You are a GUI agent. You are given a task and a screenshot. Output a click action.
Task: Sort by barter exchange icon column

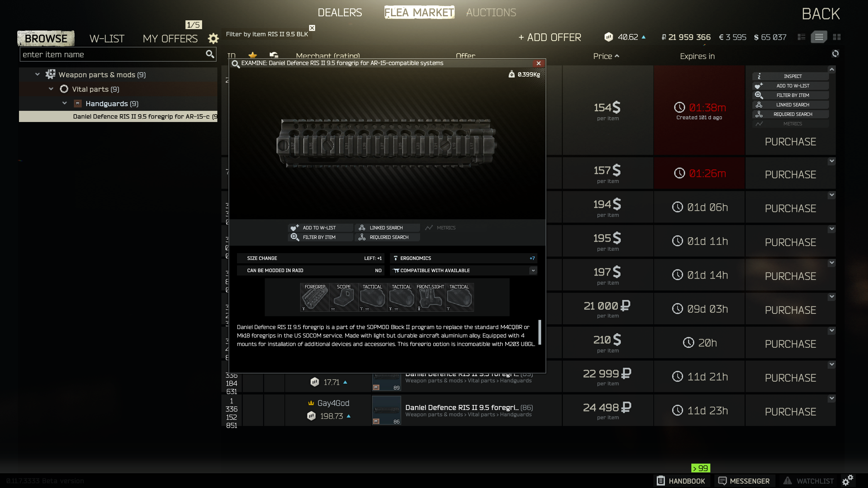[274, 55]
